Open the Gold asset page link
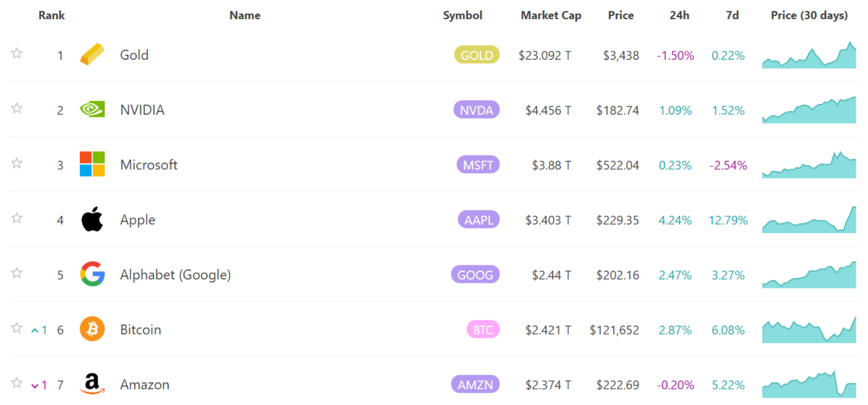The width and height of the screenshot is (868, 405). (134, 55)
